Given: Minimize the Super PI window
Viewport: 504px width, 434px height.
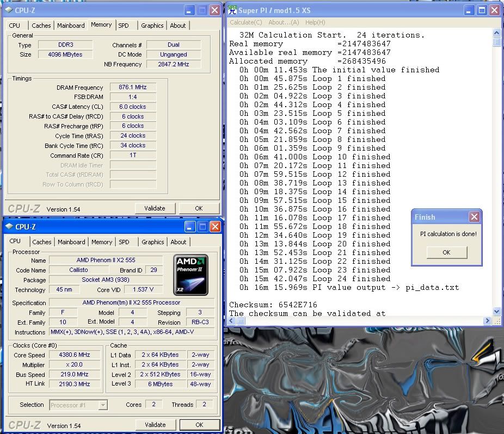Looking at the screenshot, I should click(x=468, y=10).
